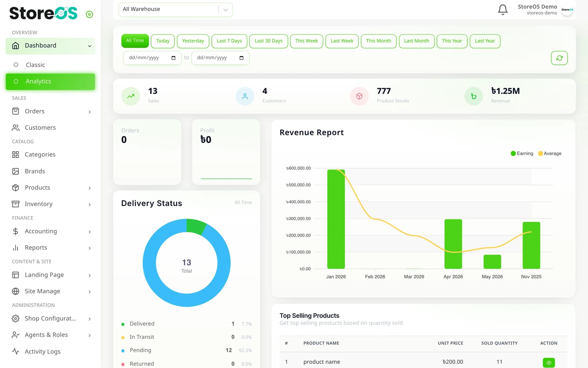
Task: Filter by Today
Action: pos(162,41)
